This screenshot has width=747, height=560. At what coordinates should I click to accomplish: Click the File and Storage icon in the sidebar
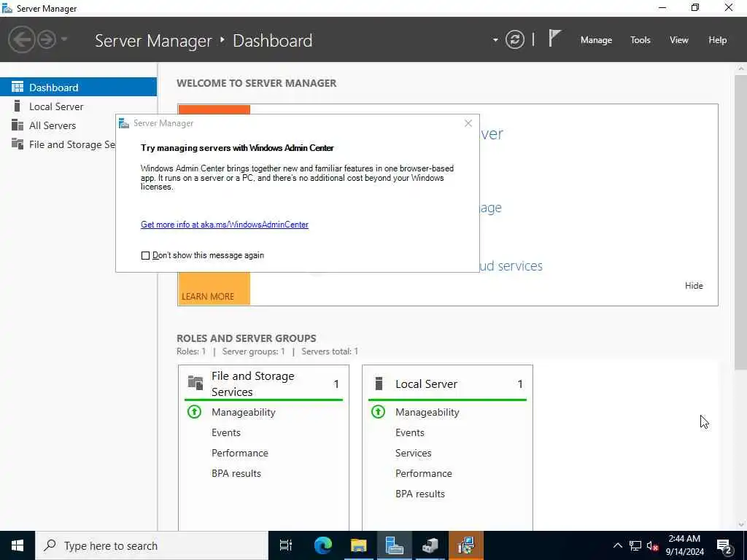18,144
